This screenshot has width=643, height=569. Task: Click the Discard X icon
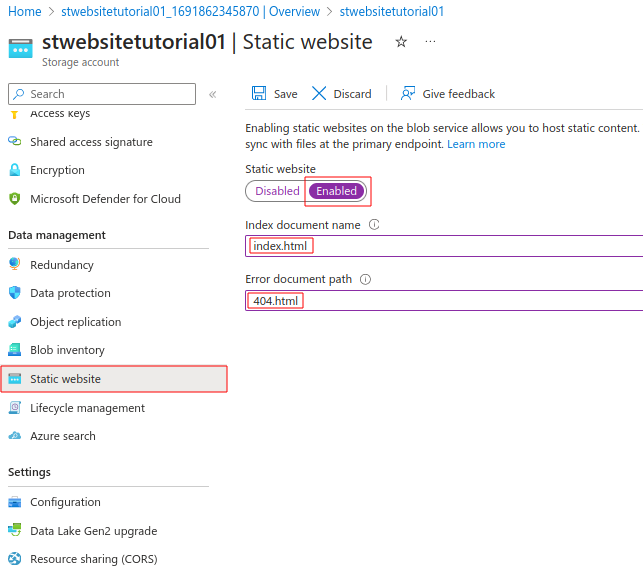319,93
